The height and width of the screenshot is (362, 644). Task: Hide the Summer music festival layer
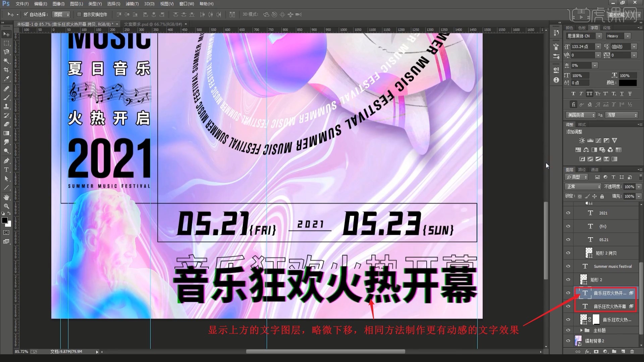coord(568,266)
